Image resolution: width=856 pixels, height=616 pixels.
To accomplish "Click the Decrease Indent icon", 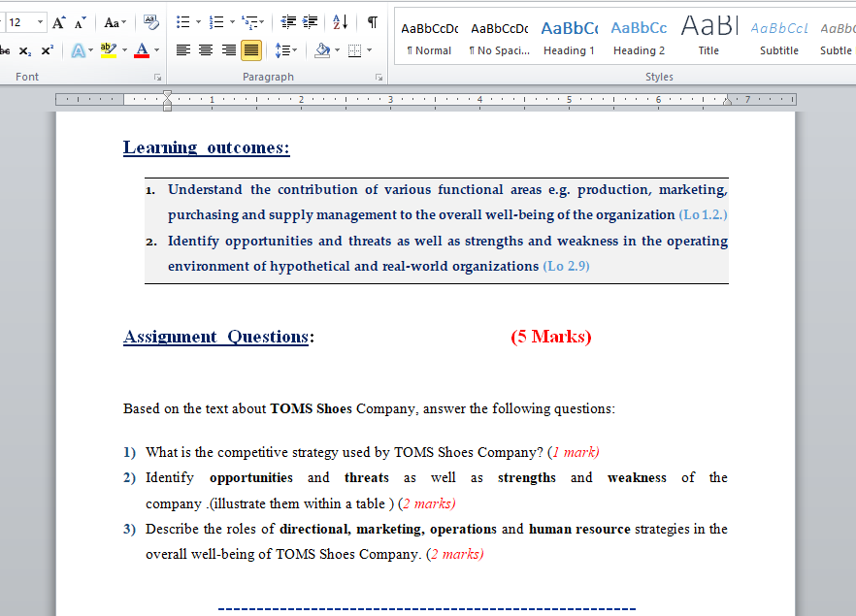I will pos(288,22).
